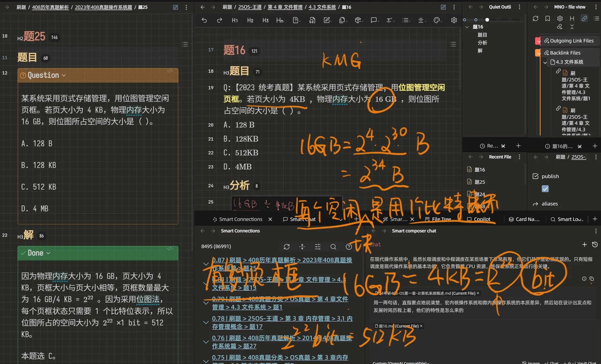Open 题25 in Recent File list
Screen dimensions: 601x364
pyautogui.click(x=479, y=182)
